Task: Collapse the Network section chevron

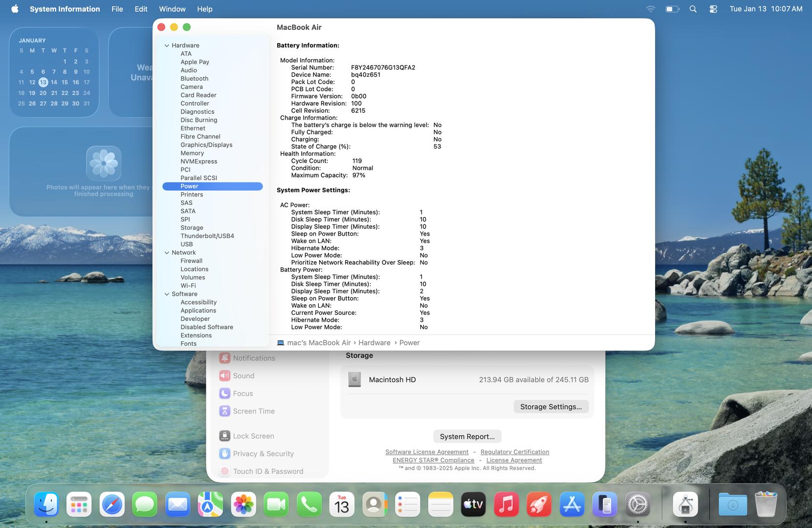Action: pyautogui.click(x=167, y=253)
